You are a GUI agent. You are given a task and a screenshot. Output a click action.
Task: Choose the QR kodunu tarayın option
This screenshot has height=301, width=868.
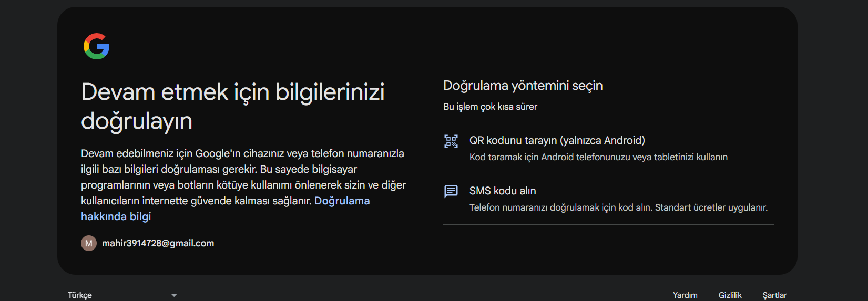(x=608, y=149)
